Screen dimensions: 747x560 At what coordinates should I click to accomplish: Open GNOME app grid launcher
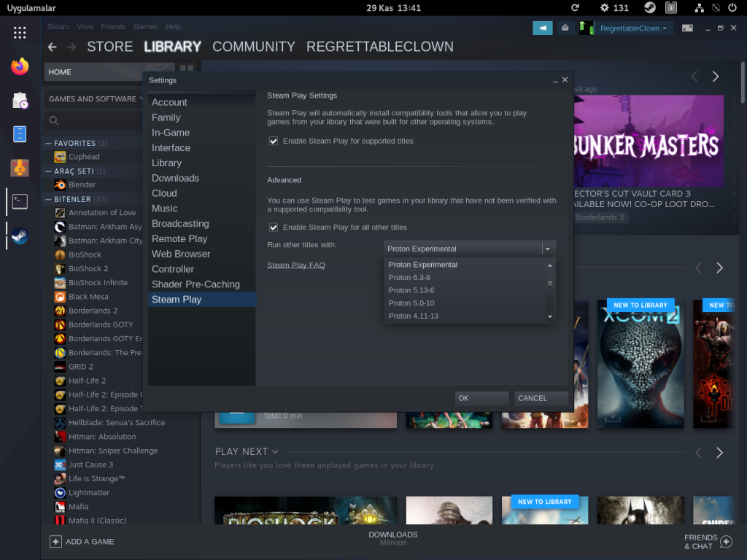(20, 32)
